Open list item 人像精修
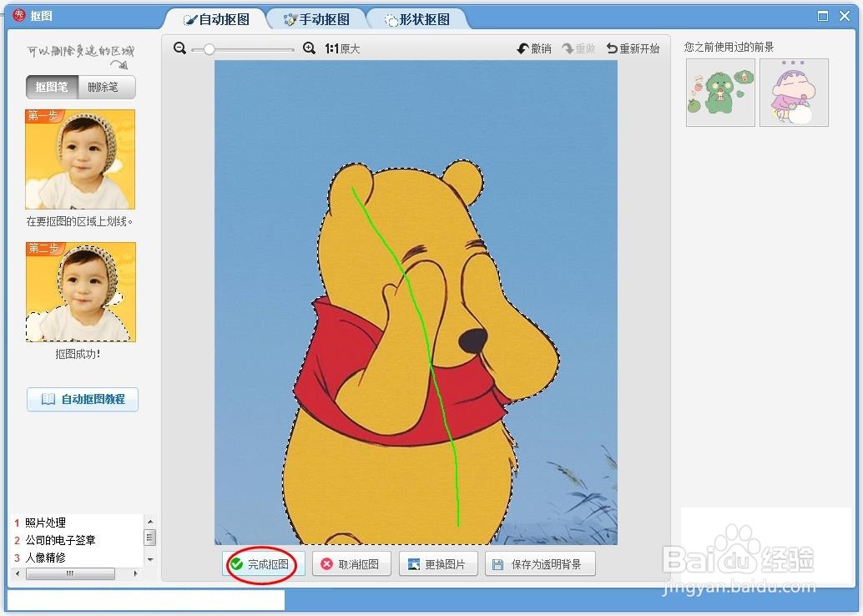The image size is (863, 616). pos(46,558)
